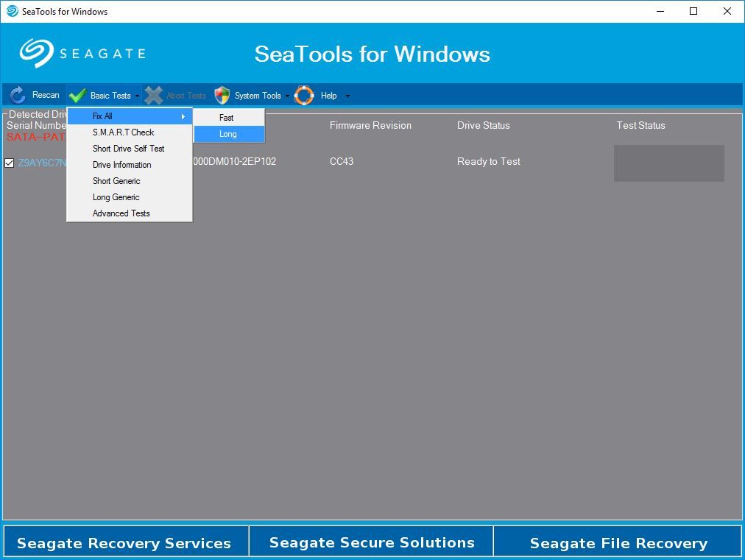The image size is (745, 560).
Task: Click the Test Status column header
Action: [640, 125]
